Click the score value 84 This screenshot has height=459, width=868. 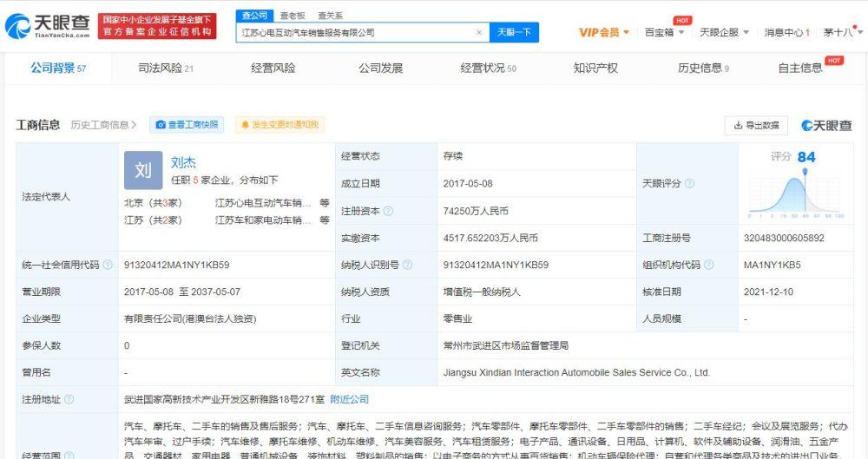click(806, 157)
